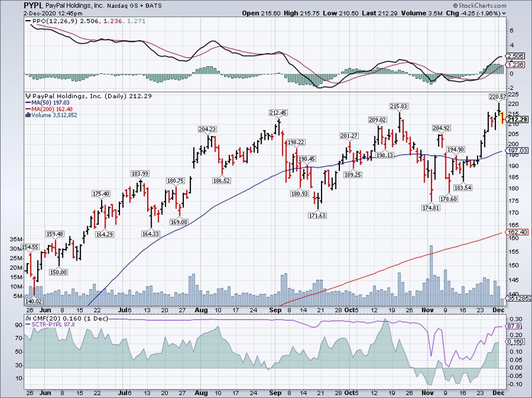This screenshot has width=532, height=398.
Task: Click the 183.99 price label
Action: click(140, 174)
